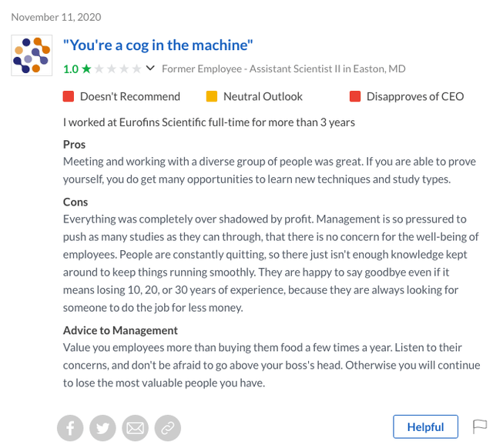This screenshot has width=493, height=448.
Task: Click the red Doesn't Recommend square
Action: (x=69, y=96)
